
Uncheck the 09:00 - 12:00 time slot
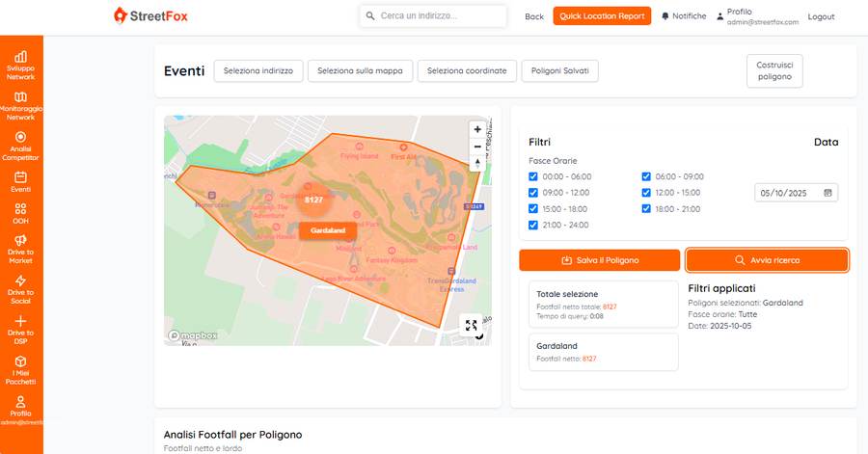tap(533, 193)
